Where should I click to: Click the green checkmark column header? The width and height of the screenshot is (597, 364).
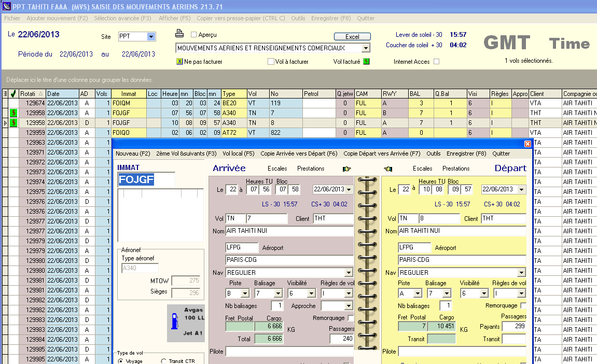click(x=13, y=94)
